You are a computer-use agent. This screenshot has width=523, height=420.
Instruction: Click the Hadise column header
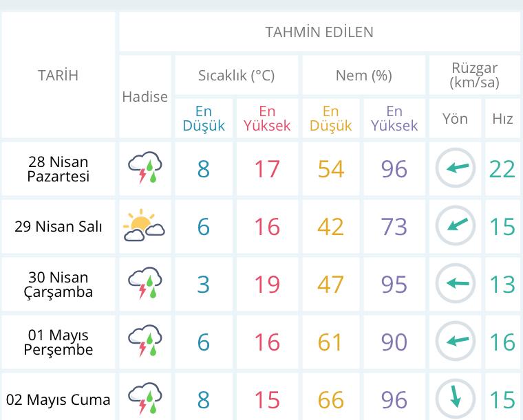coord(145,97)
